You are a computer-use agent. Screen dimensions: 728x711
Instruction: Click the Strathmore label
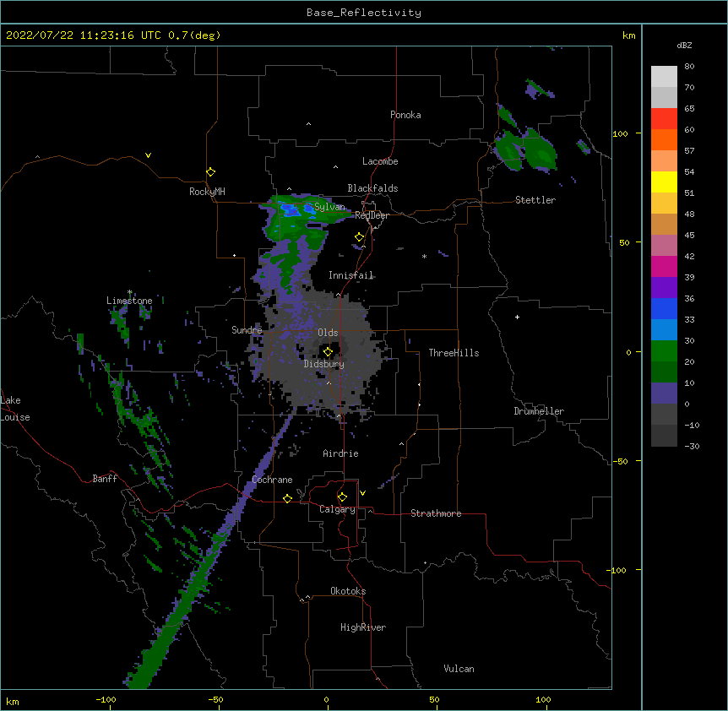point(436,513)
